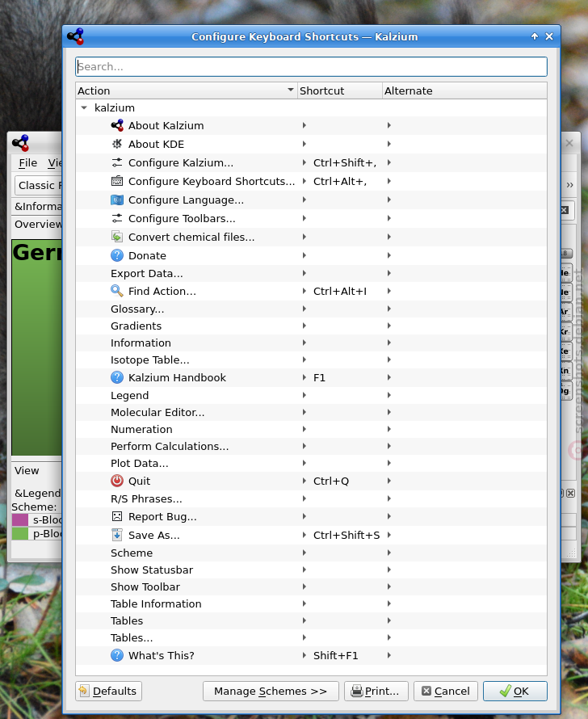This screenshot has height=719, width=588.
Task: Click the p-Block green color swatch
Action: (20, 534)
